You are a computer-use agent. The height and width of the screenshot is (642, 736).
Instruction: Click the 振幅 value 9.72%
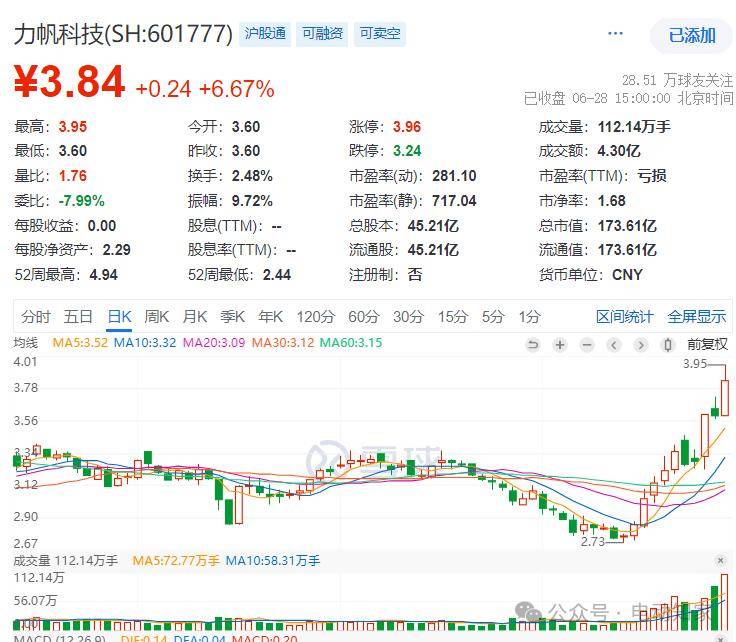[252, 201]
